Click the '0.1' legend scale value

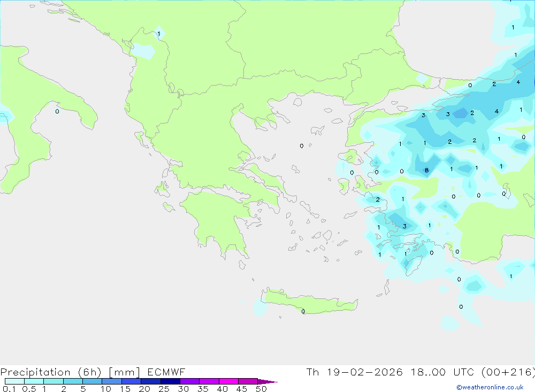tap(9, 389)
